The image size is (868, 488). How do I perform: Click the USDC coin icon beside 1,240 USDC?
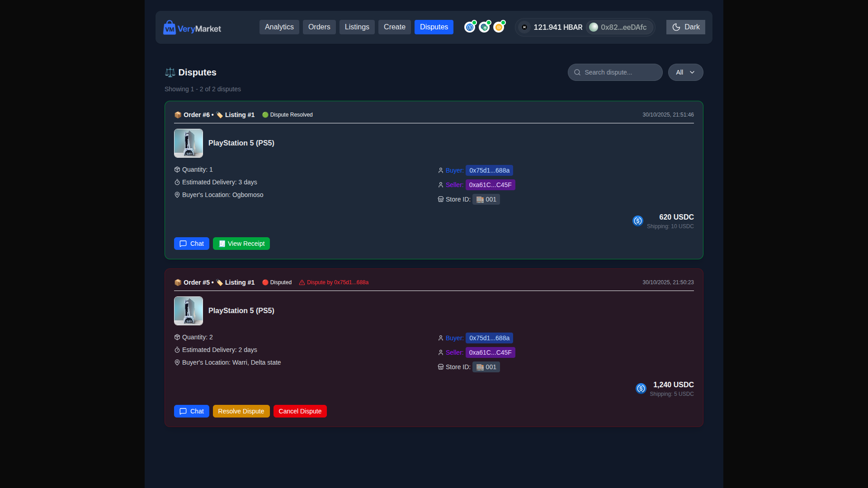(x=641, y=389)
